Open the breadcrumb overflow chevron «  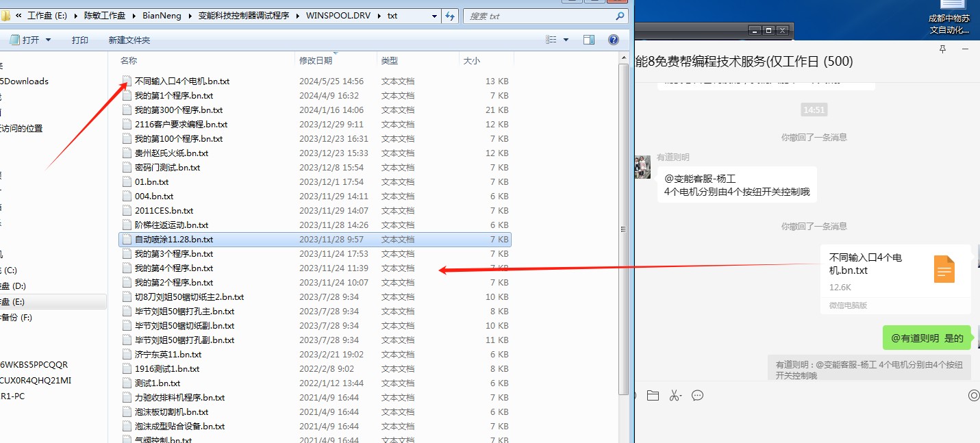(x=17, y=16)
